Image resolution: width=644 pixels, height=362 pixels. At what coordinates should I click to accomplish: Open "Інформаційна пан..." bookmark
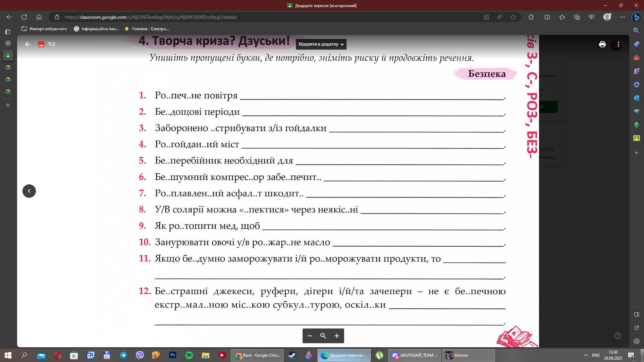click(96, 29)
